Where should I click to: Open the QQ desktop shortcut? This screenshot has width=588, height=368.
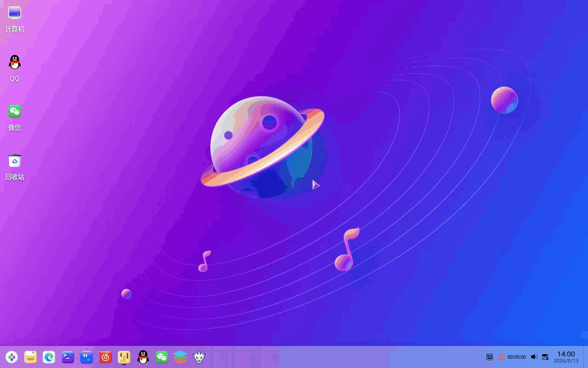pos(15,68)
